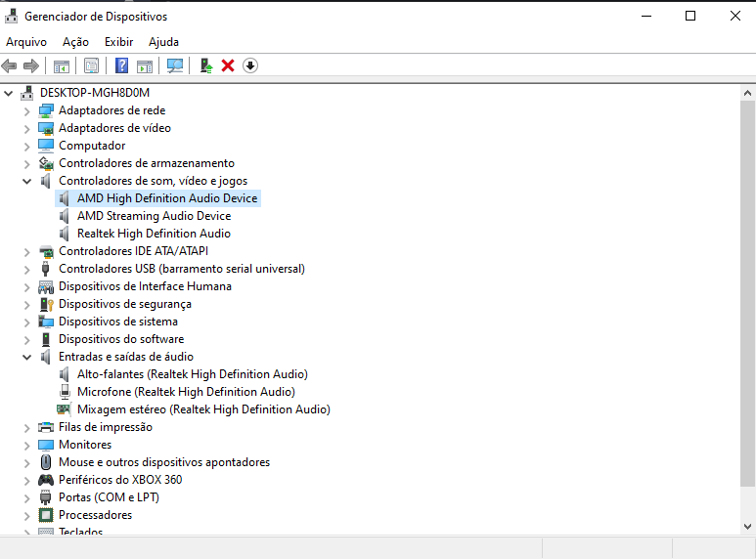Image resolution: width=756 pixels, height=559 pixels.
Task: Collapse Controladores de som, vídeo e jogos
Action: point(27,181)
